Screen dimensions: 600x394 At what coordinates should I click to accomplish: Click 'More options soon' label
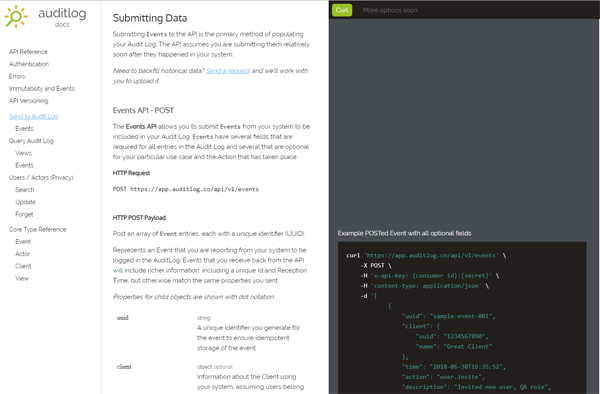click(x=390, y=10)
